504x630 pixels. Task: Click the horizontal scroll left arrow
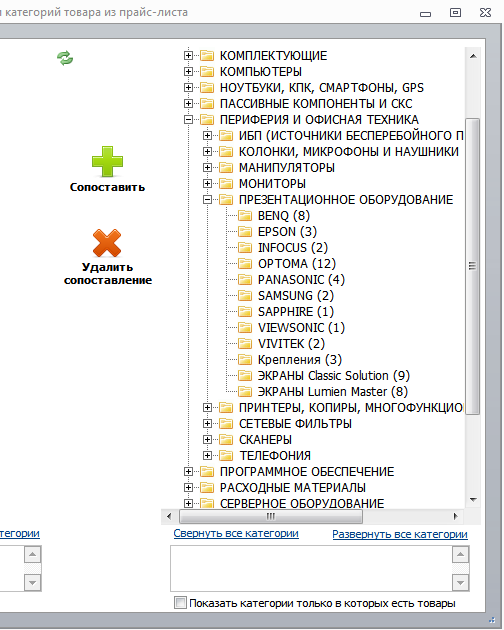click(169, 516)
